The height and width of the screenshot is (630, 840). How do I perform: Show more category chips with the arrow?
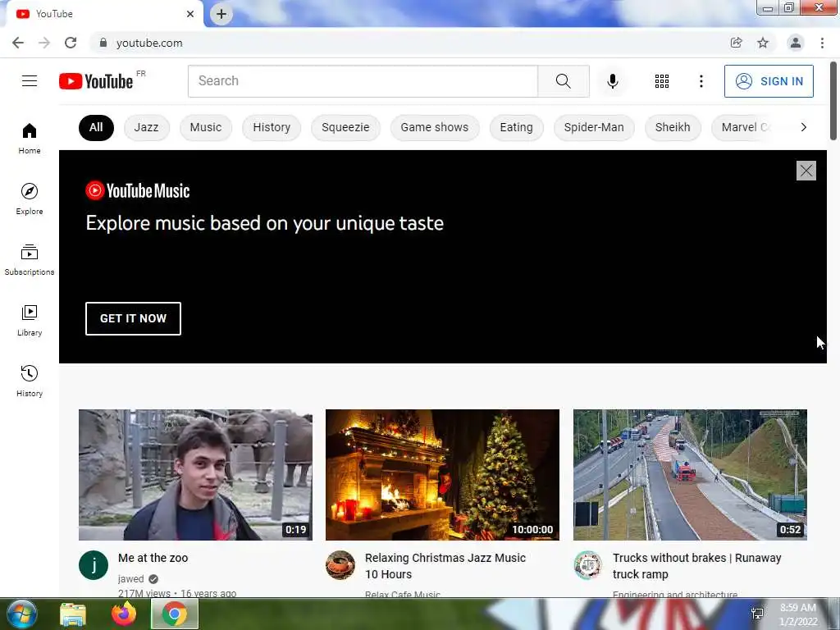(803, 127)
